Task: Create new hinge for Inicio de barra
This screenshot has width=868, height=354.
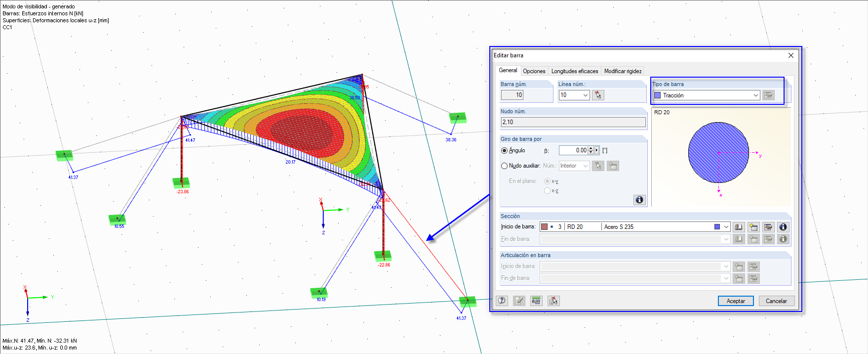Action: [x=739, y=266]
